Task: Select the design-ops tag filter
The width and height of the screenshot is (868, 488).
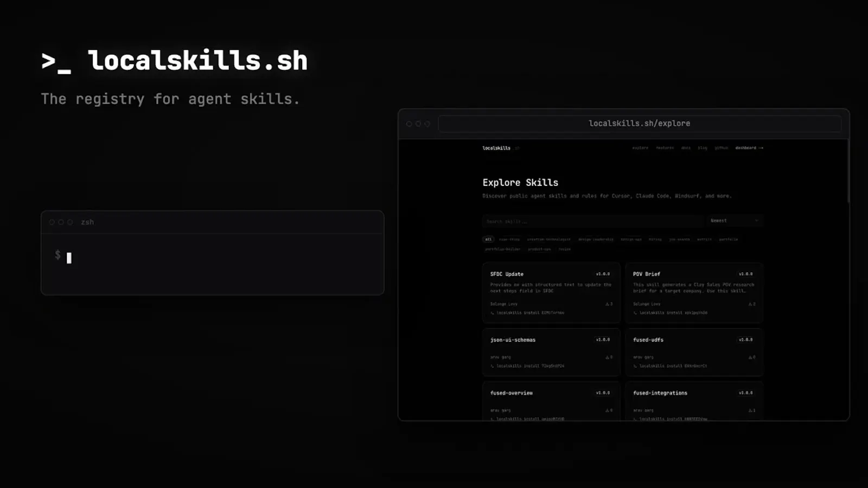Action: (x=631, y=239)
